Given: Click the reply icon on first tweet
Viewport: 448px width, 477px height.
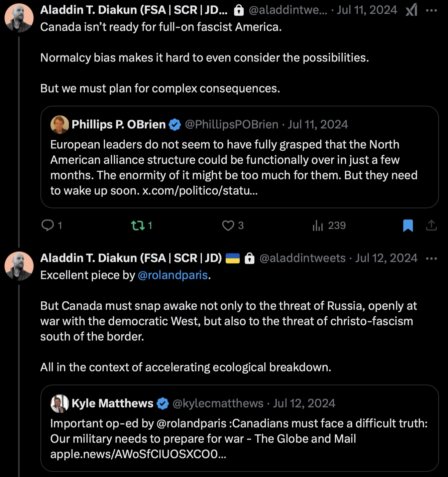Looking at the screenshot, I should click(x=47, y=225).
